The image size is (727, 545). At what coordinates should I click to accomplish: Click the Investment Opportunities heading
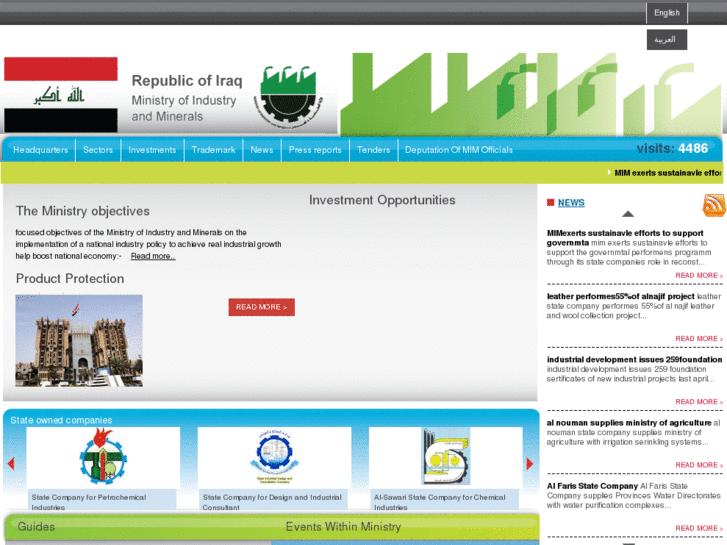[382, 200]
